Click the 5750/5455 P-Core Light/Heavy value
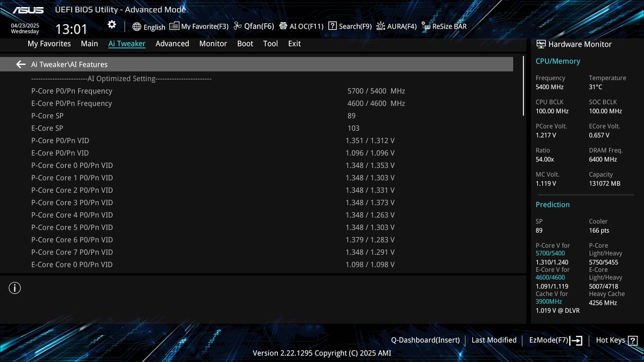This screenshot has height=362, width=644. click(x=604, y=262)
